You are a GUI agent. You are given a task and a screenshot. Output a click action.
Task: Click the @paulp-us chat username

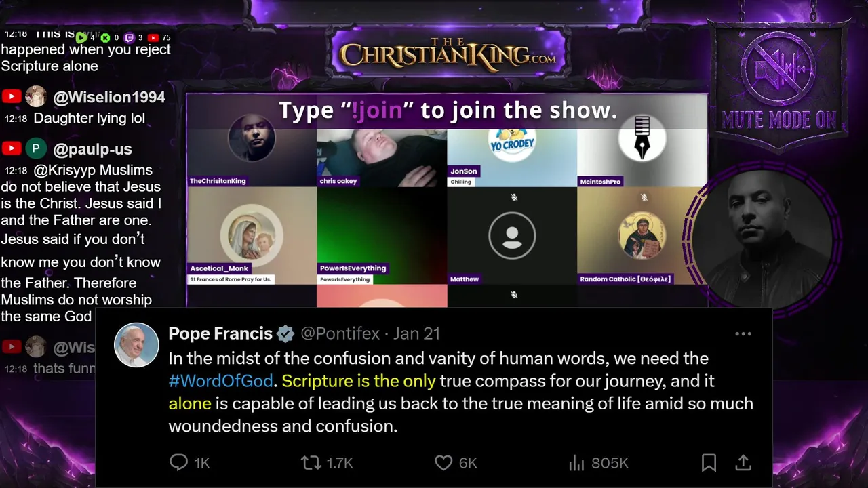(x=92, y=149)
